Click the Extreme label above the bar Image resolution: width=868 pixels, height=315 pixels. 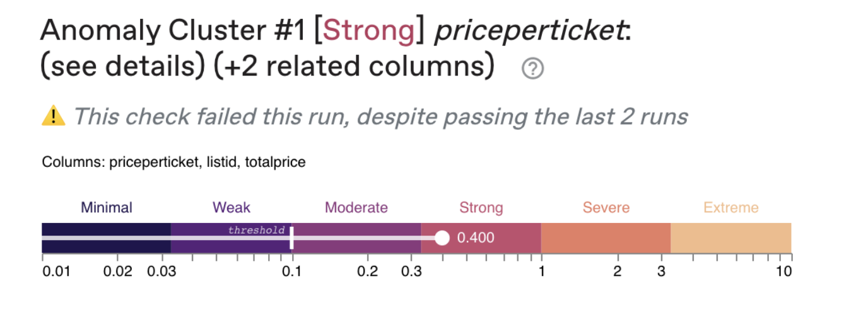(x=731, y=208)
